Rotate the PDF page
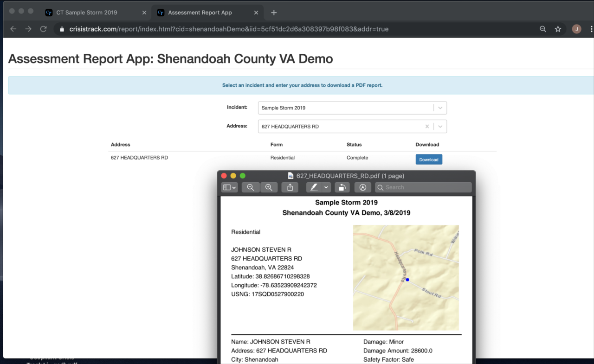 coord(342,187)
